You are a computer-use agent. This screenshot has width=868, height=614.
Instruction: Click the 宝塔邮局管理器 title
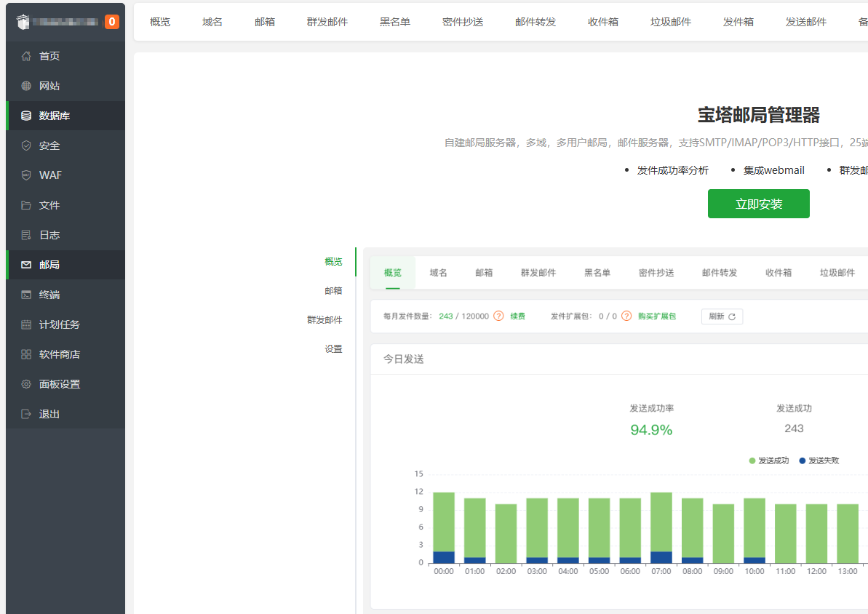(x=758, y=115)
